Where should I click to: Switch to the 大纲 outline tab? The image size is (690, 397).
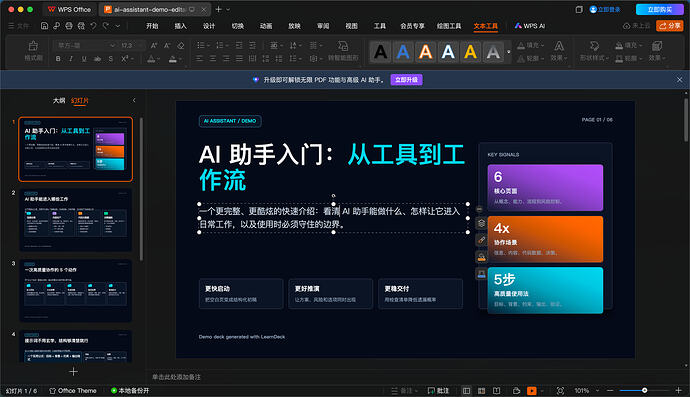coord(59,100)
